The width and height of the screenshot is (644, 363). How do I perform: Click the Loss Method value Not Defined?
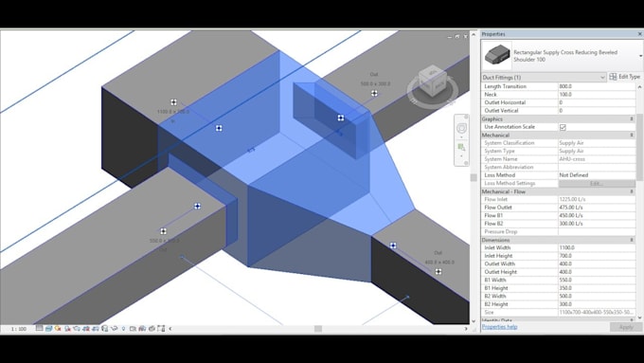pyautogui.click(x=597, y=175)
